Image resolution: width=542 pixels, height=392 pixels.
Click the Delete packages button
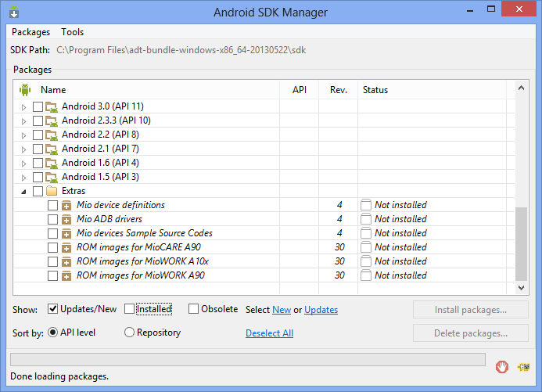pos(471,333)
